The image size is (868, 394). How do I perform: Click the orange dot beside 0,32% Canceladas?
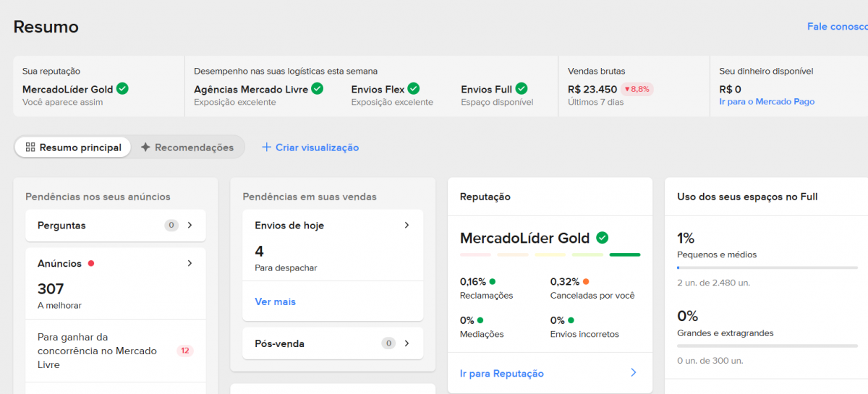[586, 281]
